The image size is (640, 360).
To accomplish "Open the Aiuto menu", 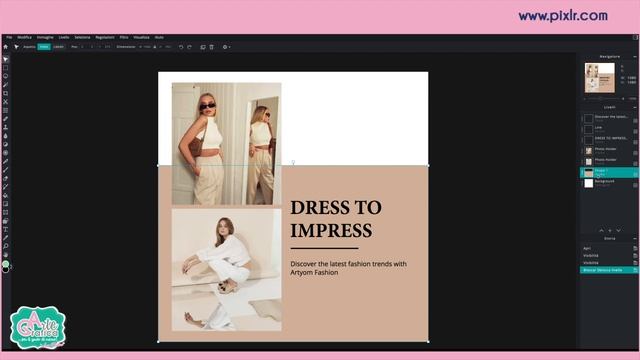I will (x=159, y=37).
